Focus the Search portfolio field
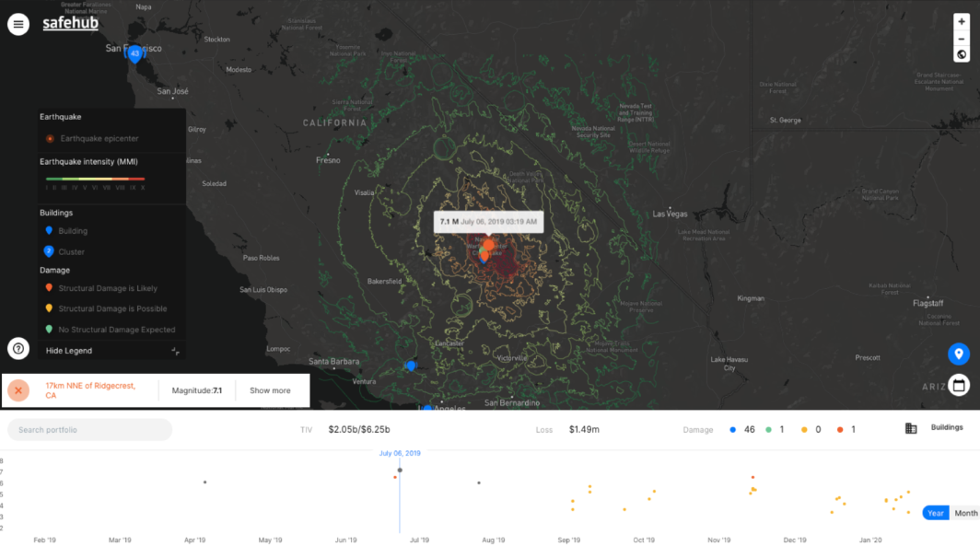Image resolution: width=980 pixels, height=546 pixels. [90, 430]
